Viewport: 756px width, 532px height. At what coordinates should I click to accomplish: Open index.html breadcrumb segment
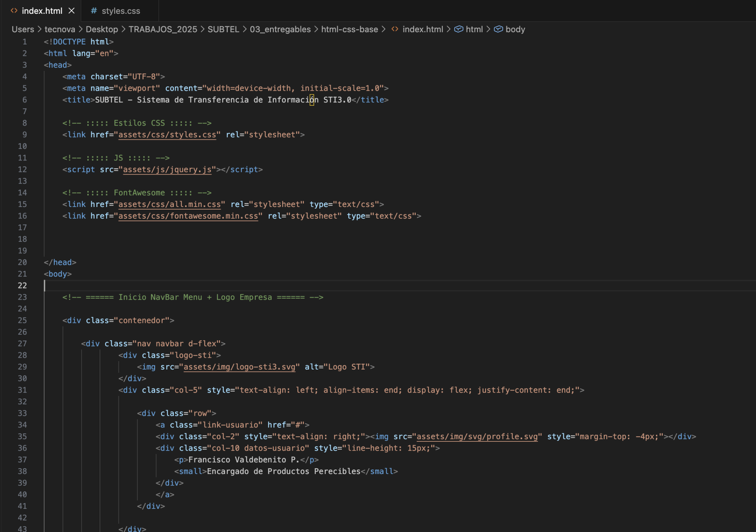(423, 29)
